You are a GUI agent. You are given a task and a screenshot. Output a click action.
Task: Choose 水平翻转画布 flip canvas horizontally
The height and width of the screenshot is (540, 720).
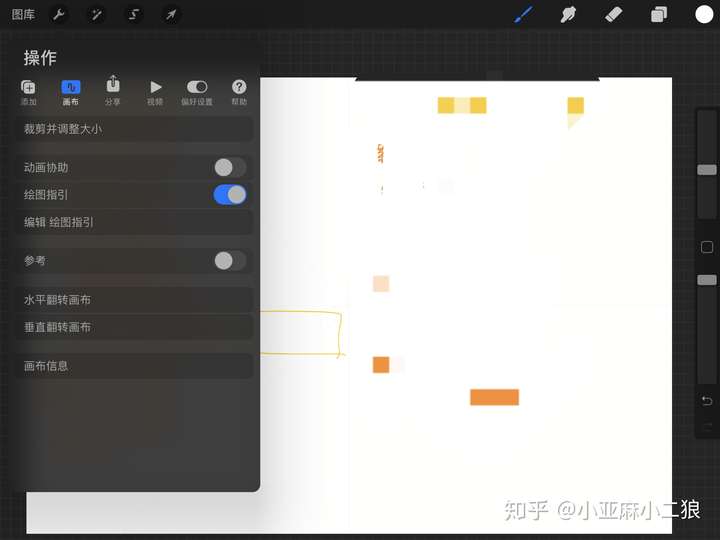pos(134,300)
